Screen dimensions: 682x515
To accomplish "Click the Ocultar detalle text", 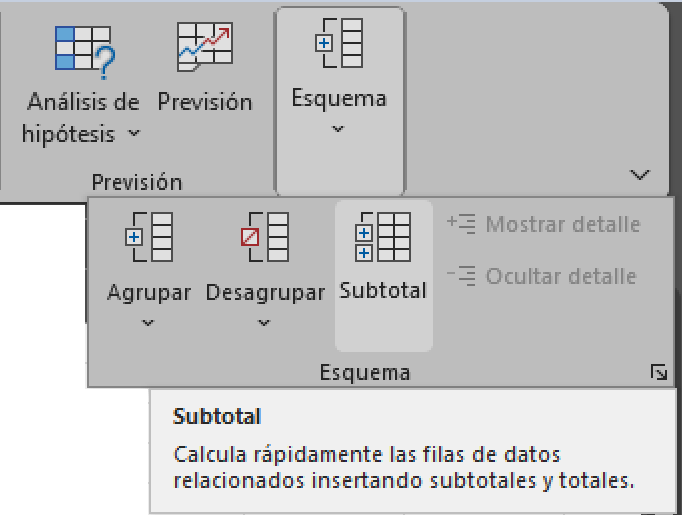I will click(561, 276).
